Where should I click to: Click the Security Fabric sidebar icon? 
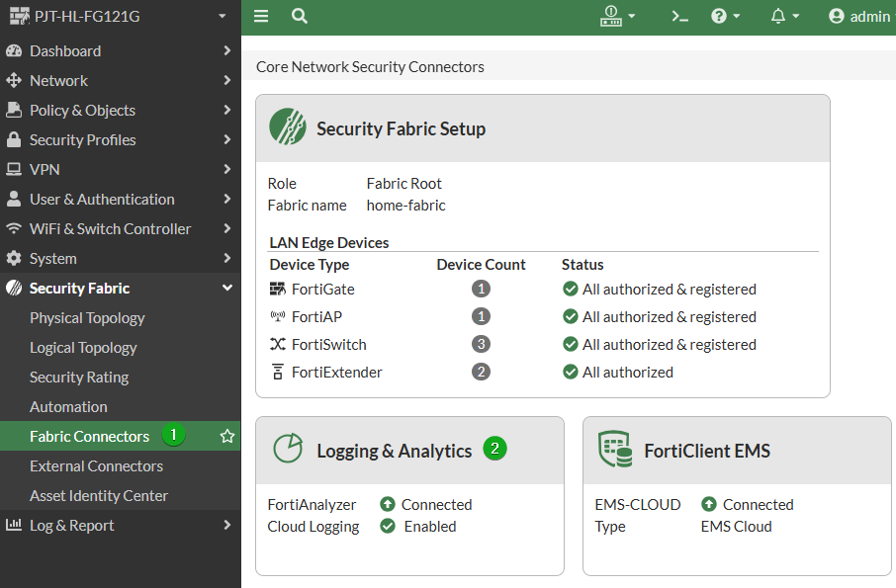click(14, 288)
